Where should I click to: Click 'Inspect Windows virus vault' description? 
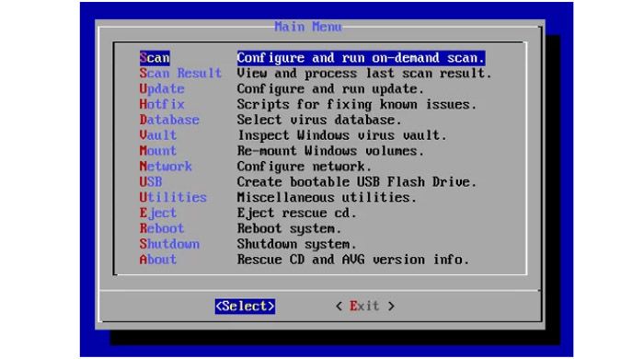pos(342,135)
